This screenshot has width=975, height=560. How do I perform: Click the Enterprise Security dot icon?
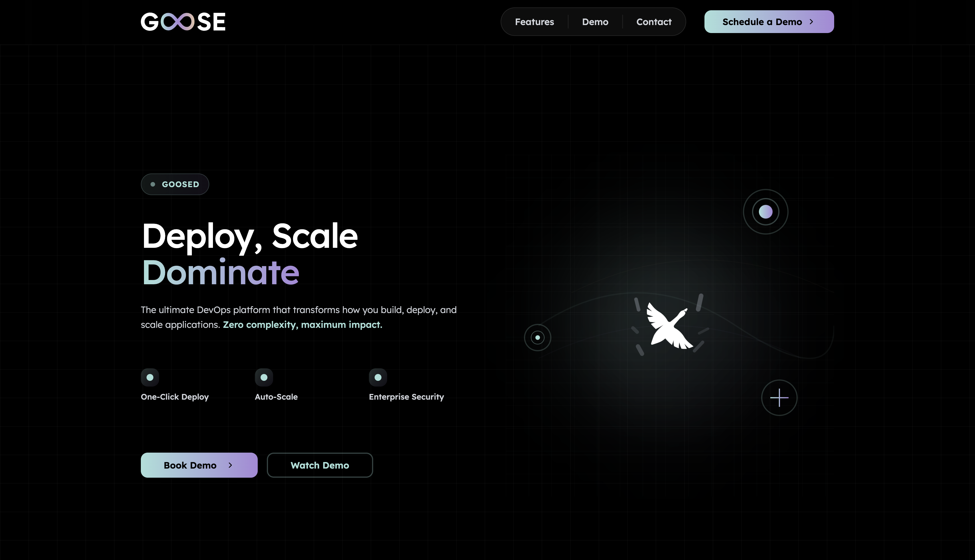click(x=378, y=377)
